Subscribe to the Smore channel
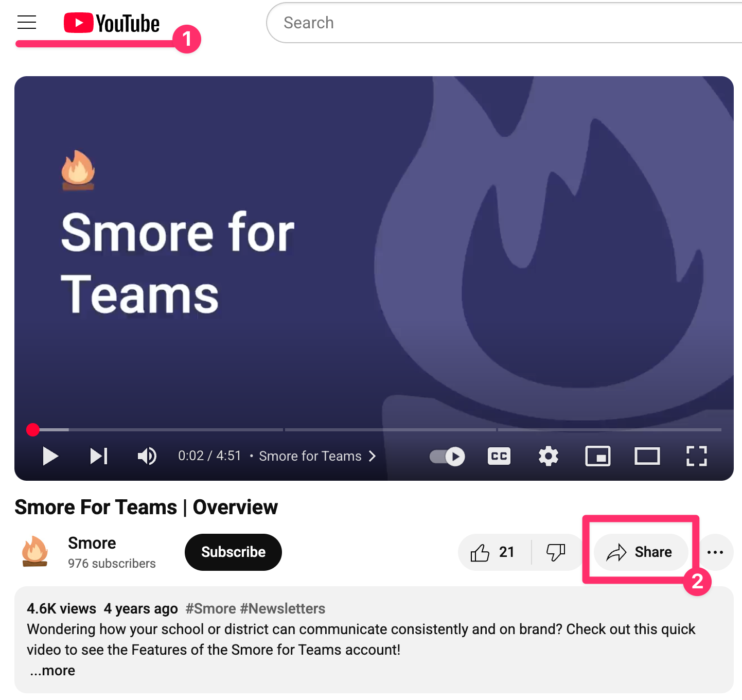This screenshot has height=700, width=742. [x=233, y=552]
